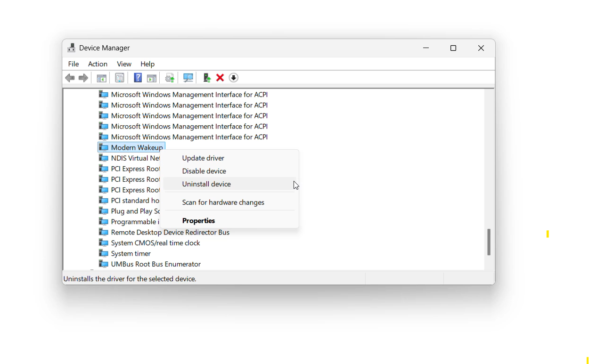Minimize the Device Manager window
Image resolution: width=589 pixels, height=364 pixels.
pyautogui.click(x=426, y=48)
